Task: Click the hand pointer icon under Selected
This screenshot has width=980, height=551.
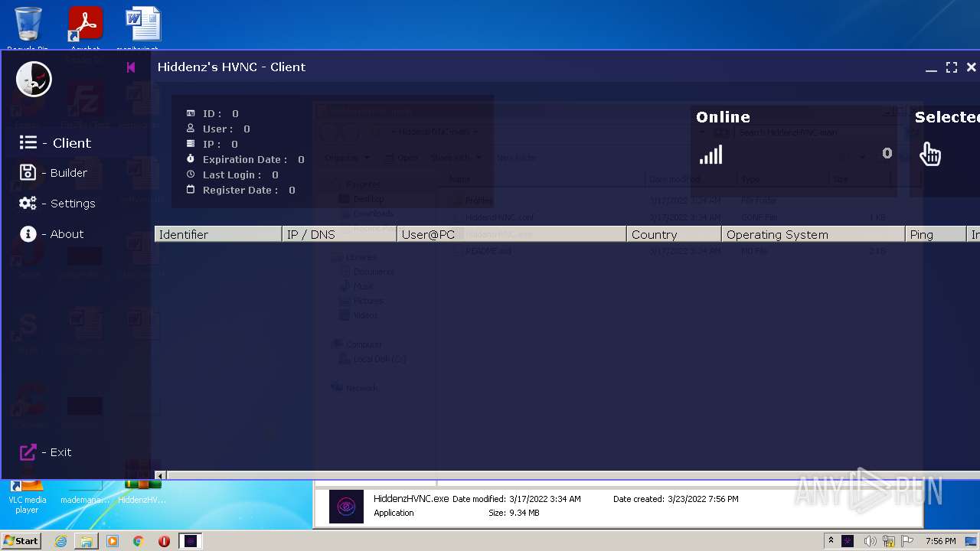Action: click(x=930, y=154)
